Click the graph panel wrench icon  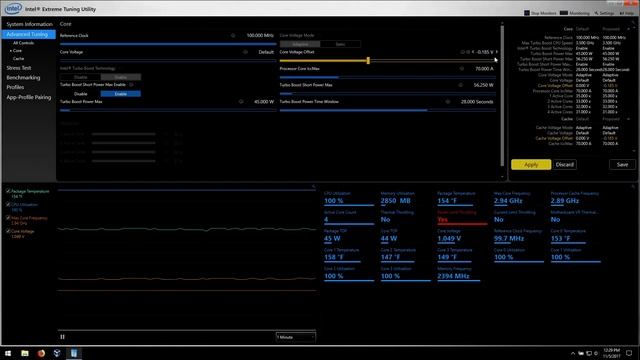[313, 187]
